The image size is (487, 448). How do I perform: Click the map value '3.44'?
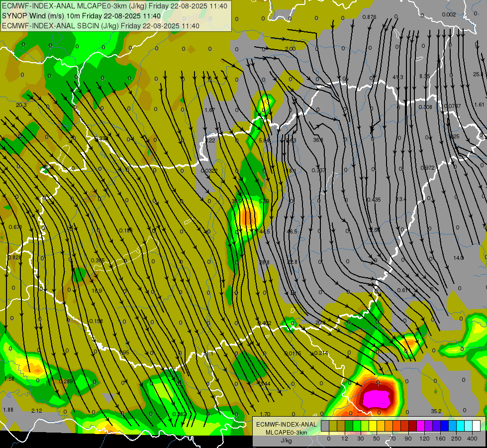click(265, 384)
